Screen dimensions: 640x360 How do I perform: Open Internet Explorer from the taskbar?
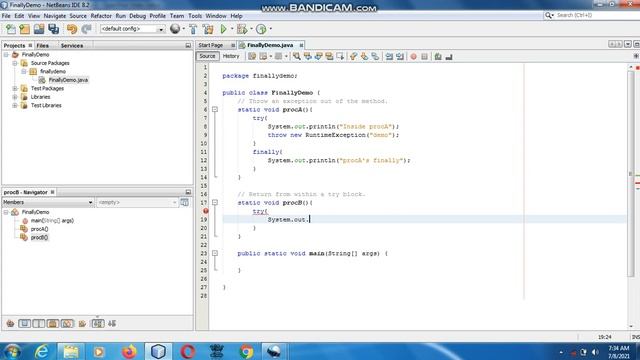41,351
